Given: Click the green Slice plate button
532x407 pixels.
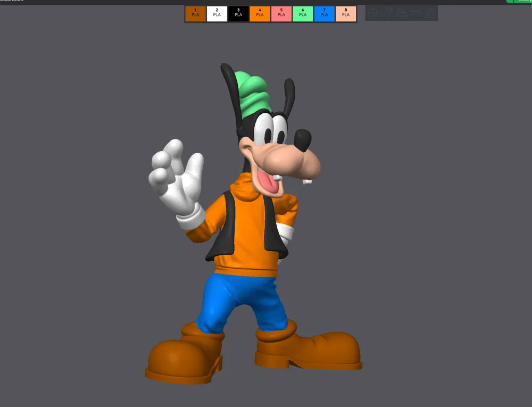Looking at the screenshot, I should tap(523, 2).
